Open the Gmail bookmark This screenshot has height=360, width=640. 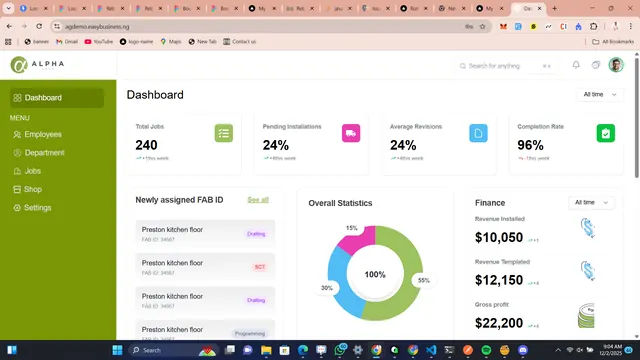[67, 42]
